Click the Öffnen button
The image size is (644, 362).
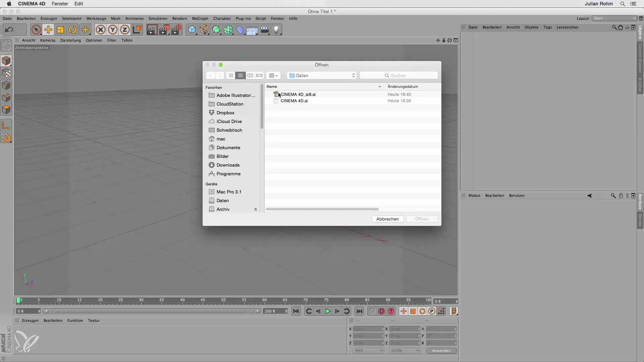(422, 219)
